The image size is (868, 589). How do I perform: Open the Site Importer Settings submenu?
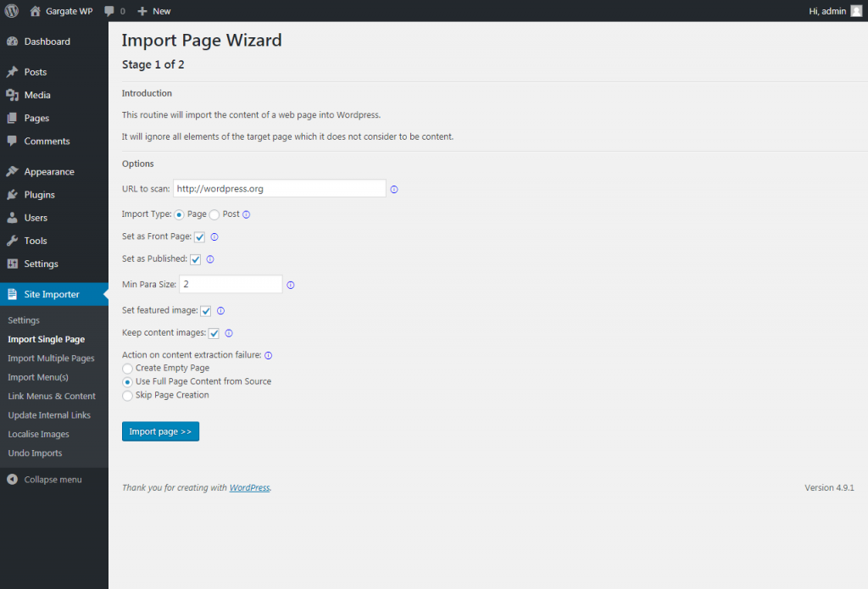pos(23,320)
